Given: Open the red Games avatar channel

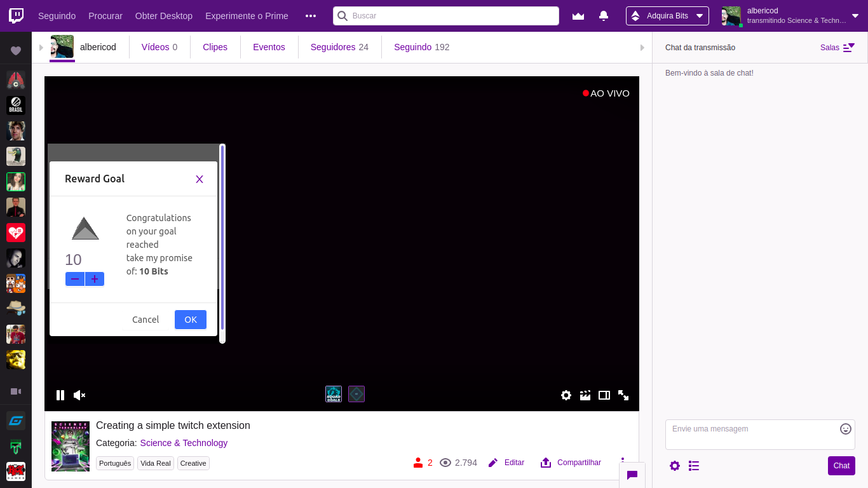Looking at the screenshot, I should [x=16, y=471].
